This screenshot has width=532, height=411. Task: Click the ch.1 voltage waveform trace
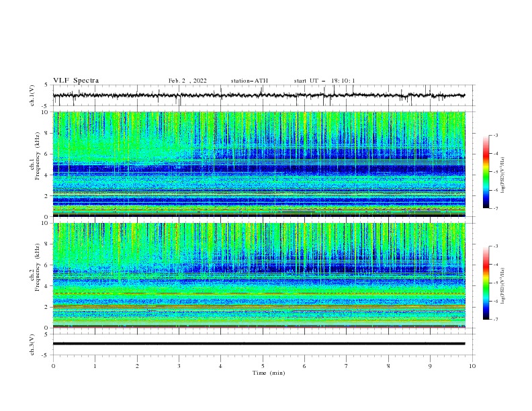click(x=259, y=95)
